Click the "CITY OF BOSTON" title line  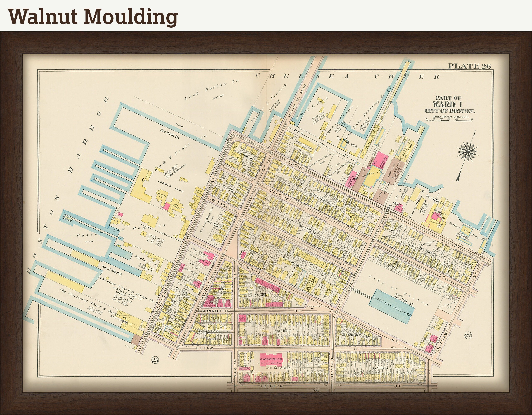(x=450, y=111)
